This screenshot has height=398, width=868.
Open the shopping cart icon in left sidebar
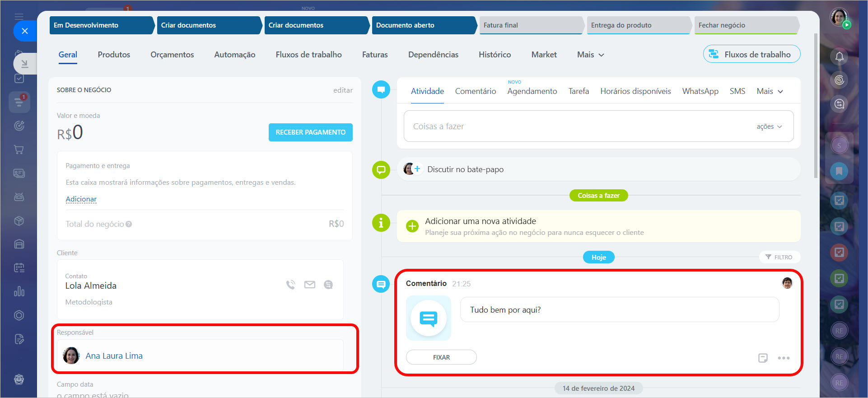[19, 150]
